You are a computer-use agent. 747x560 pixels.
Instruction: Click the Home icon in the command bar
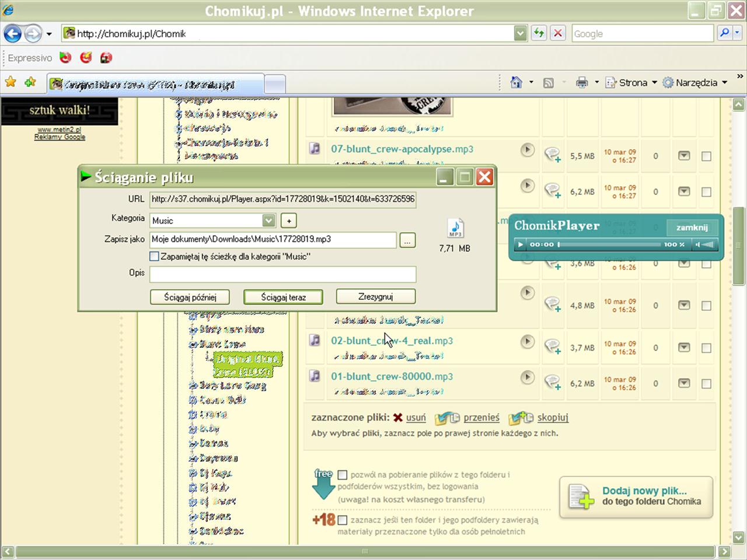pyautogui.click(x=516, y=82)
